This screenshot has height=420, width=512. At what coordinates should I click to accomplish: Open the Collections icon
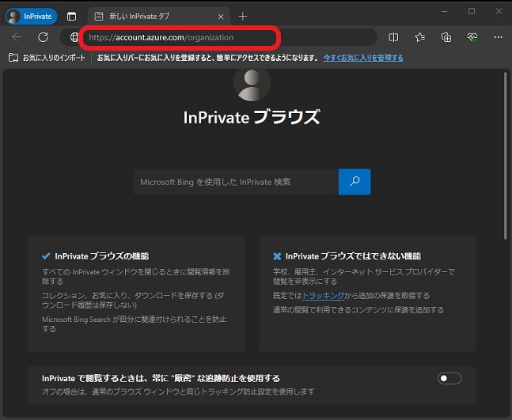446,37
